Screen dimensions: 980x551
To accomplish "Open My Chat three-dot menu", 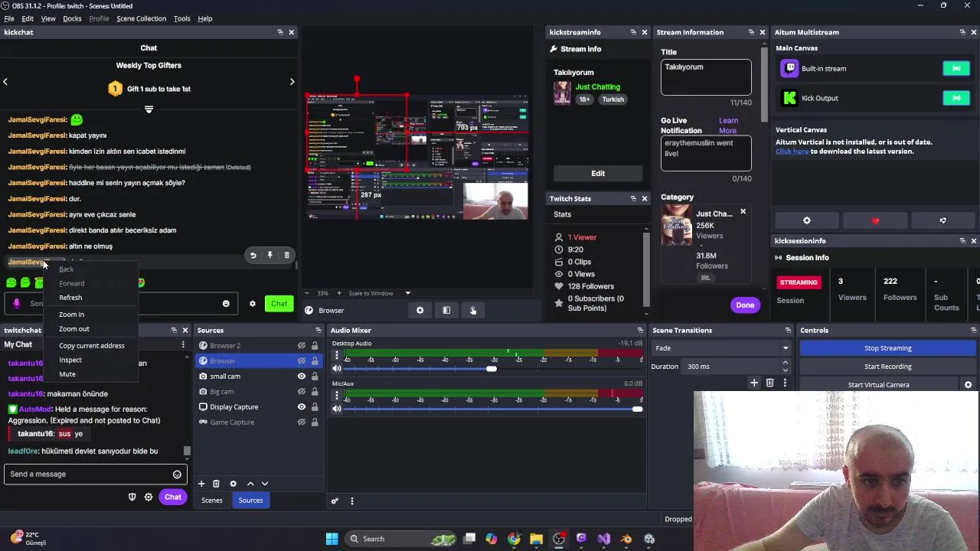I will click(x=183, y=344).
